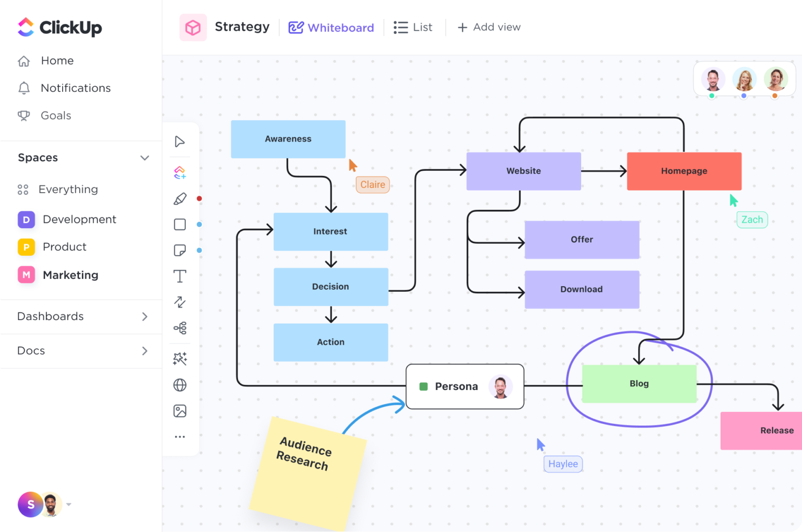Expand the Spaces section
The height and width of the screenshot is (532, 802).
145,157
